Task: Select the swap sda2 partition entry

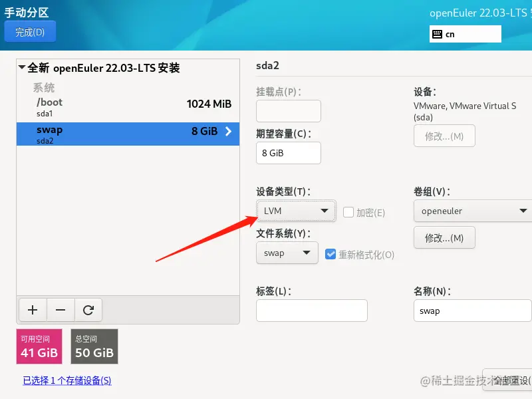Action: (128, 134)
